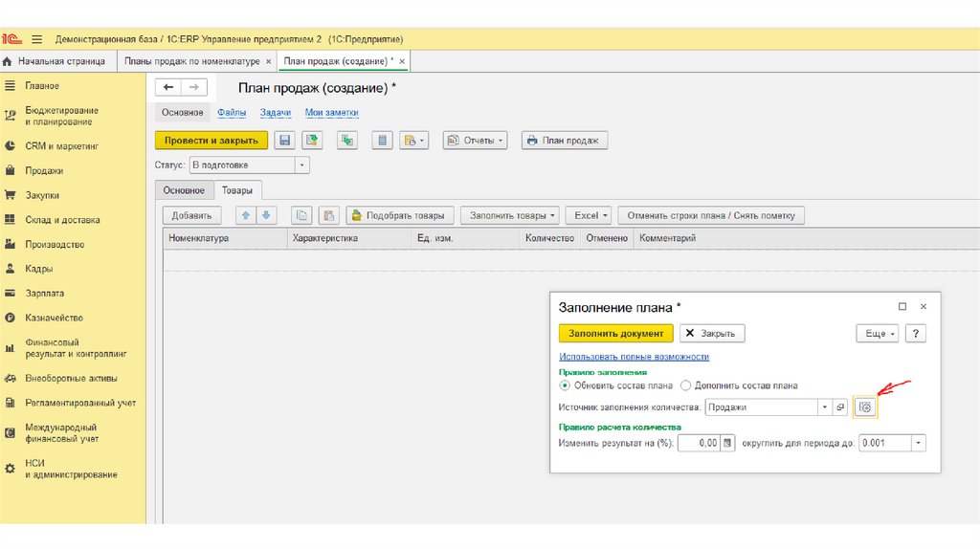Screen dimensions: 980x549
Task: Expand the Статус dropdown
Action: tap(302, 165)
